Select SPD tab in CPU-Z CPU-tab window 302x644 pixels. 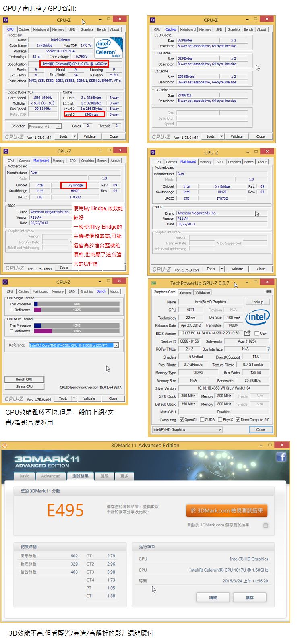(x=72, y=29)
